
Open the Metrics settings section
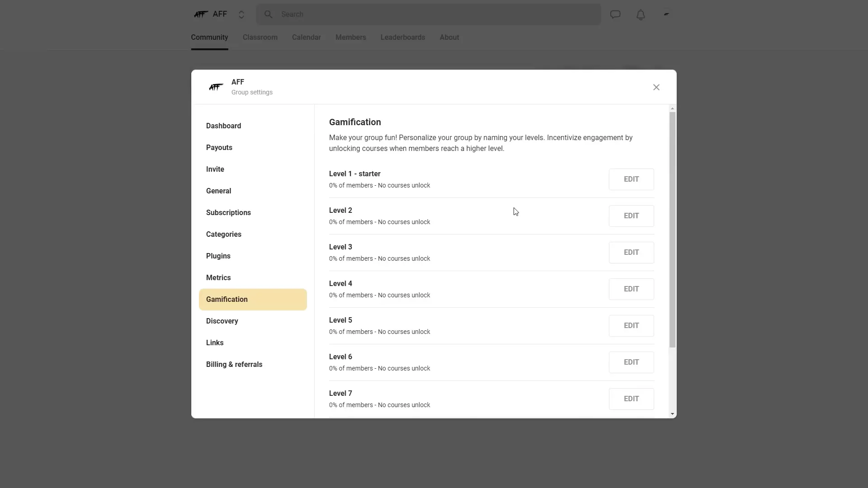pyautogui.click(x=253, y=278)
